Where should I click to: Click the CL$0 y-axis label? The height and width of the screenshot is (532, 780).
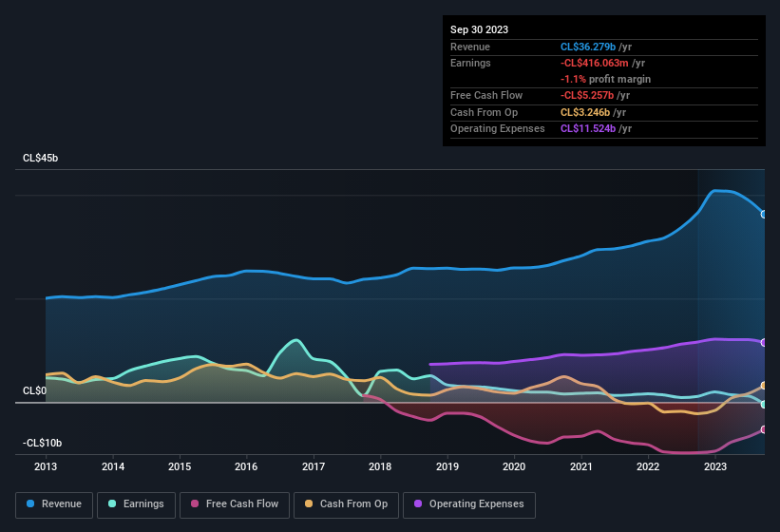click(x=34, y=390)
